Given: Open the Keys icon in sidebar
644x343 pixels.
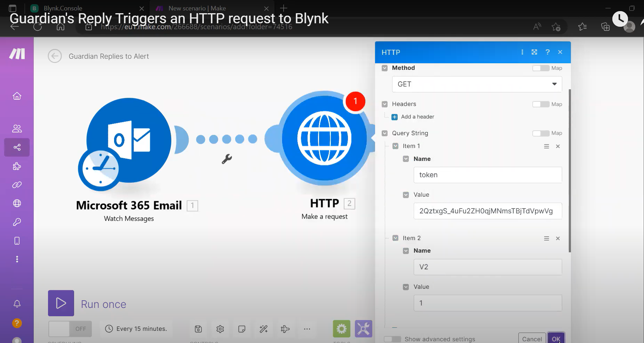Looking at the screenshot, I should pos(17,222).
